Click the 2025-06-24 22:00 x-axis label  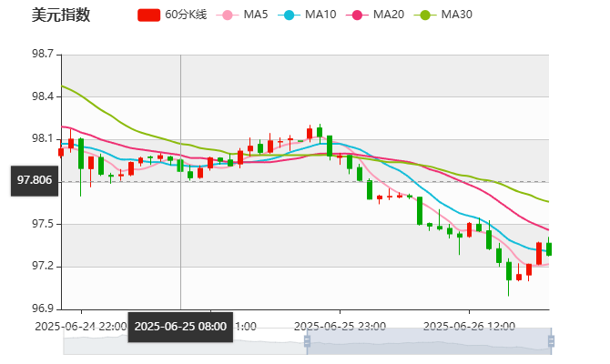(81, 327)
